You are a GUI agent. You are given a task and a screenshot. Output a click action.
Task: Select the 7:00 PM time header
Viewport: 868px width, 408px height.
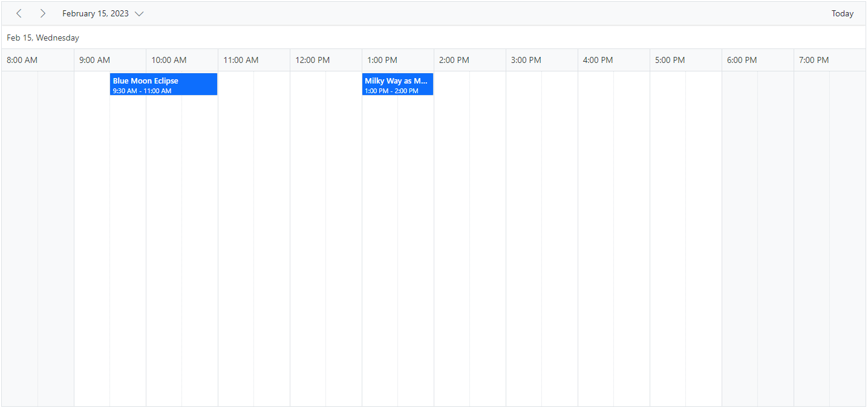pos(830,60)
